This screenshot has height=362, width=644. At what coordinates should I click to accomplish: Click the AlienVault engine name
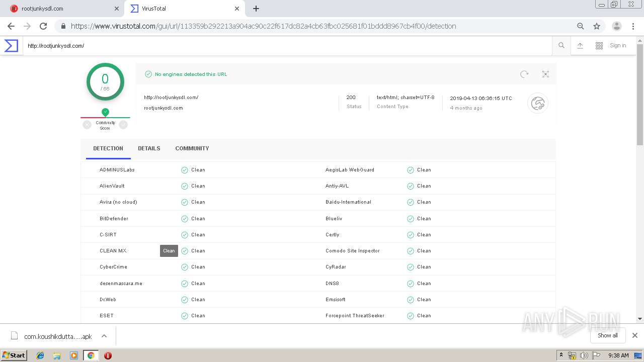(x=112, y=186)
